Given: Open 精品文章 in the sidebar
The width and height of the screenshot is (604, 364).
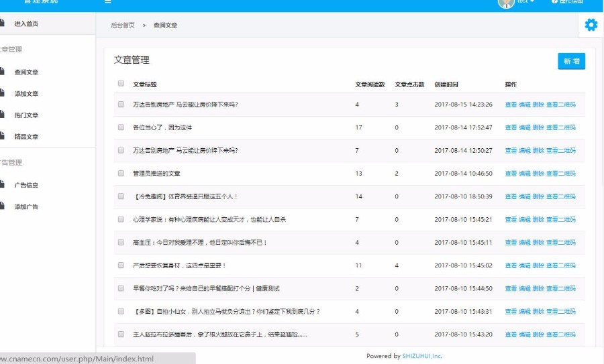Looking at the screenshot, I should tap(26, 137).
